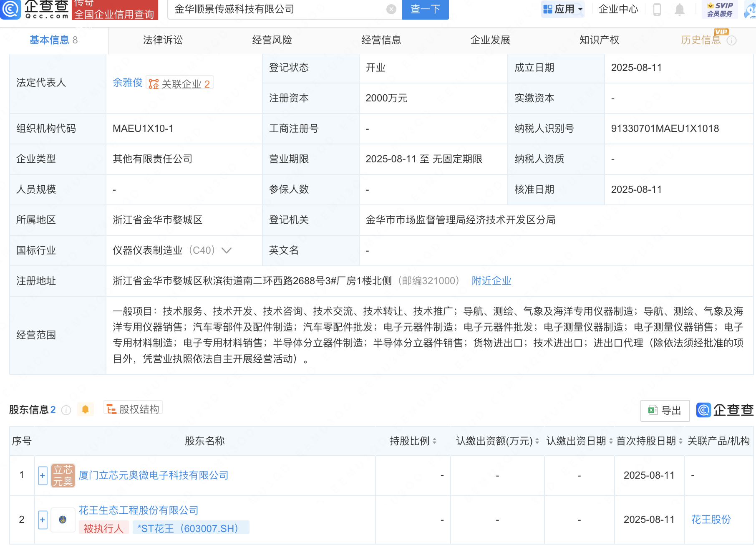756x545 pixels.
Task: Click 股东名称 column header
Action: coord(205,441)
